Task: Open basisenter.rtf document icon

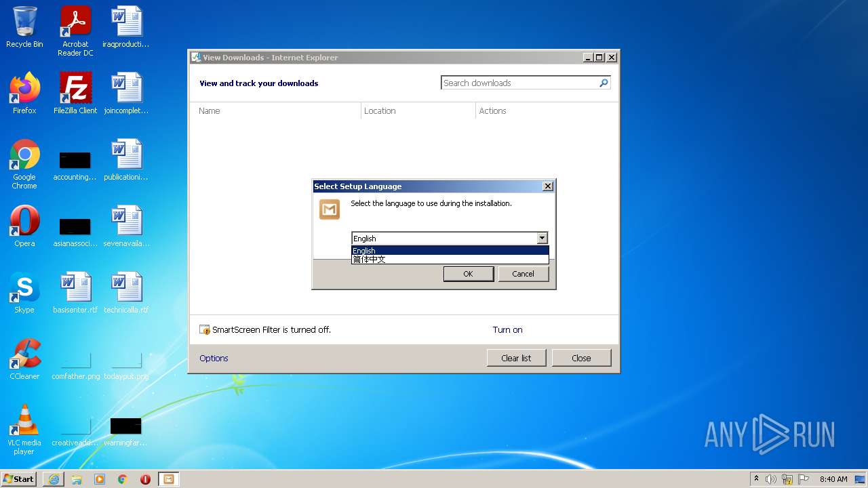Action: pyautogui.click(x=75, y=293)
